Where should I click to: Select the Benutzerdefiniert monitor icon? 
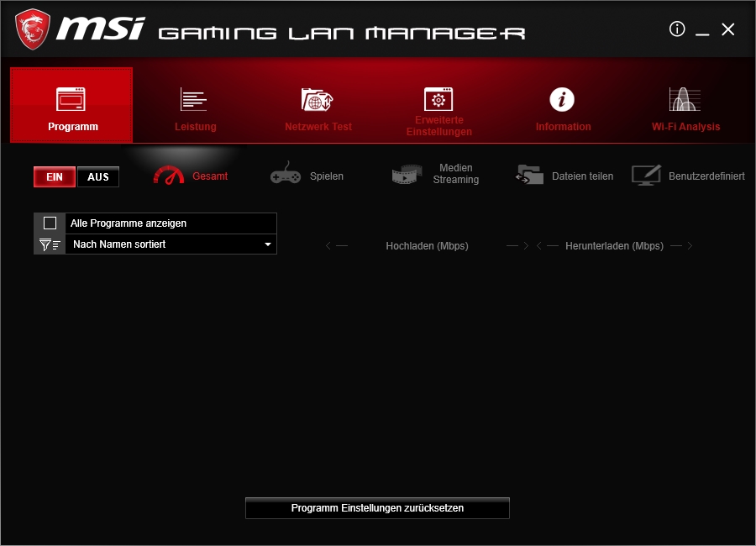(x=647, y=176)
